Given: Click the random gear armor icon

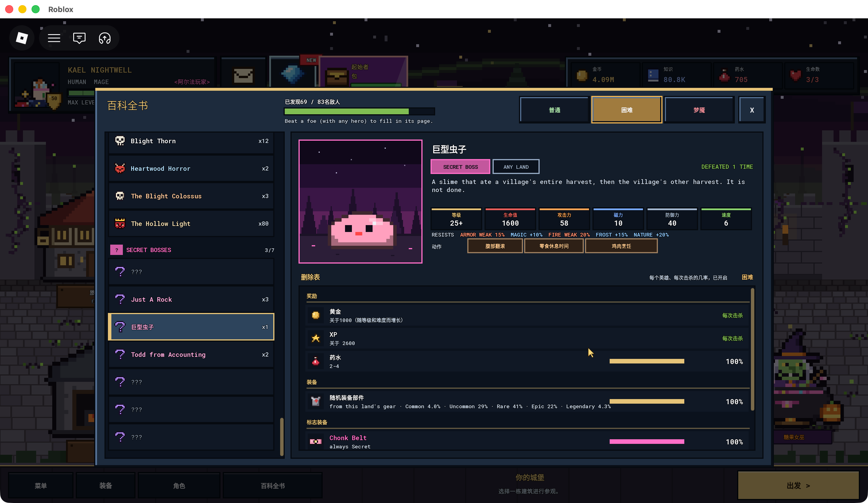Looking at the screenshot, I should [315, 401].
